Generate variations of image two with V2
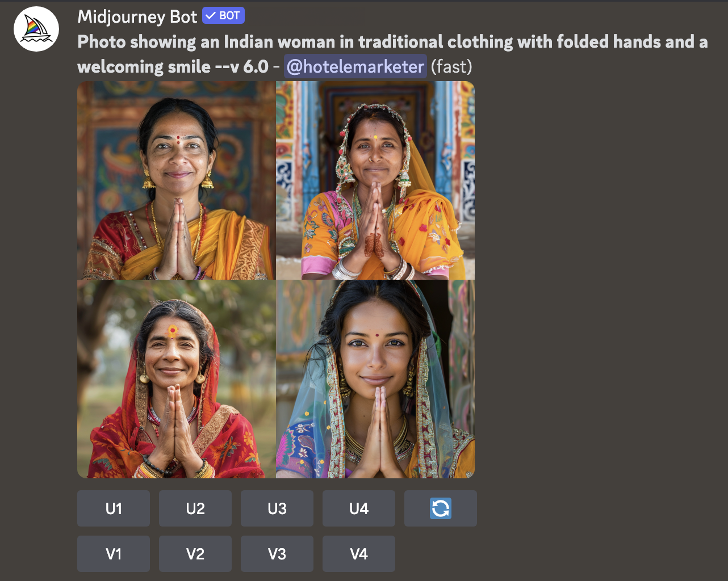This screenshot has width=728, height=581. [x=195, y=554]
